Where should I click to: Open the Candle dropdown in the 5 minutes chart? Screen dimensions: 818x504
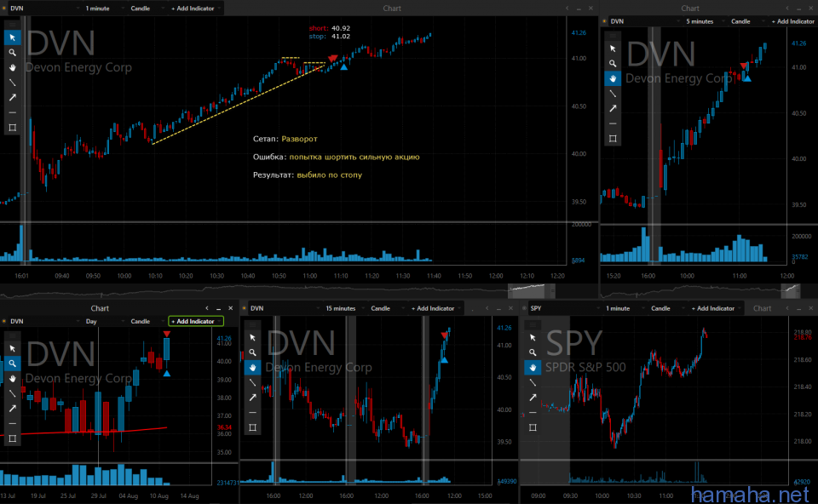(746, 21)
